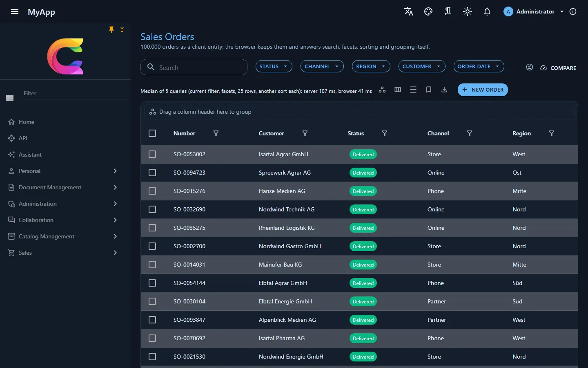
Task: Toggle light/dark mode with the sun icon
Action: [x=468, y=11]
